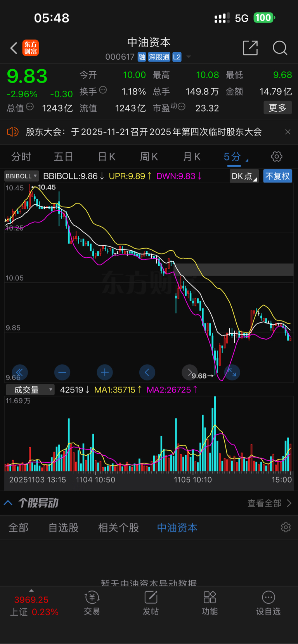Dismiss the shareholder meeting notice

(288, 132)
